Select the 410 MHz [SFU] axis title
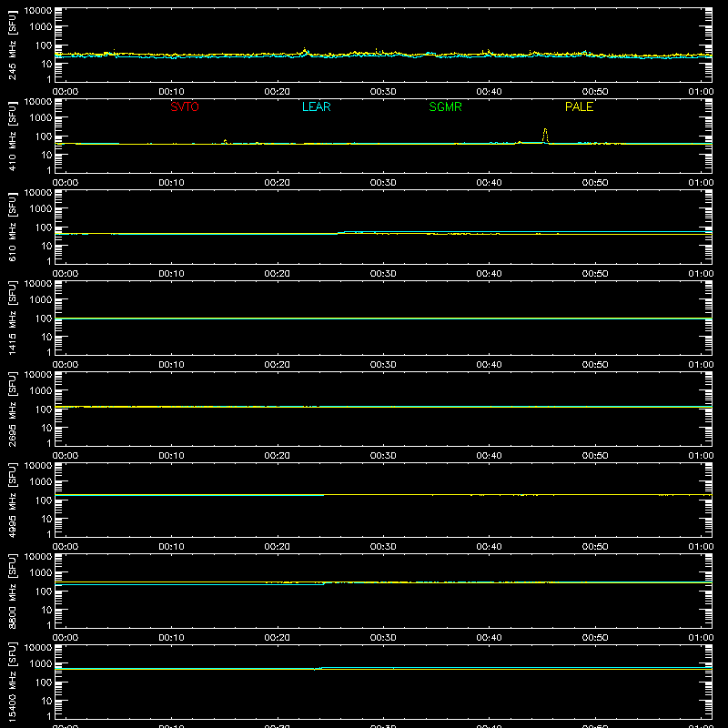The height and width of the screenshot is (728, 728). click(12, 136)
